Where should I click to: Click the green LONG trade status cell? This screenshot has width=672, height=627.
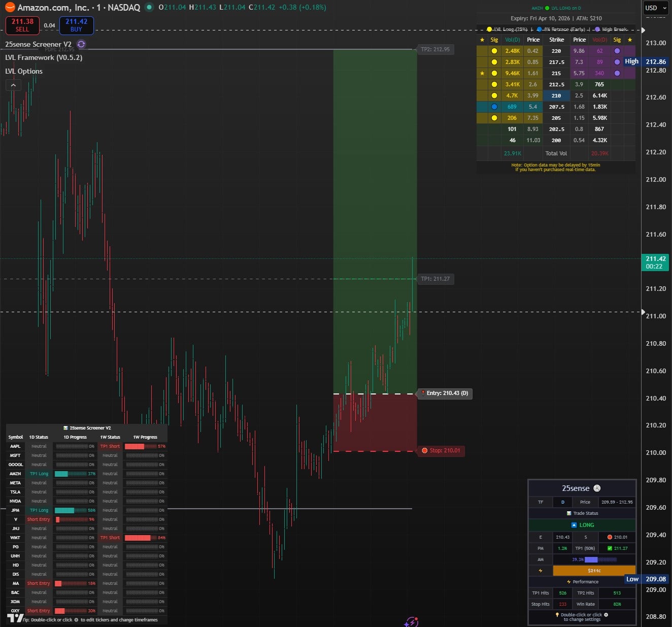click(x=582, y=525)
